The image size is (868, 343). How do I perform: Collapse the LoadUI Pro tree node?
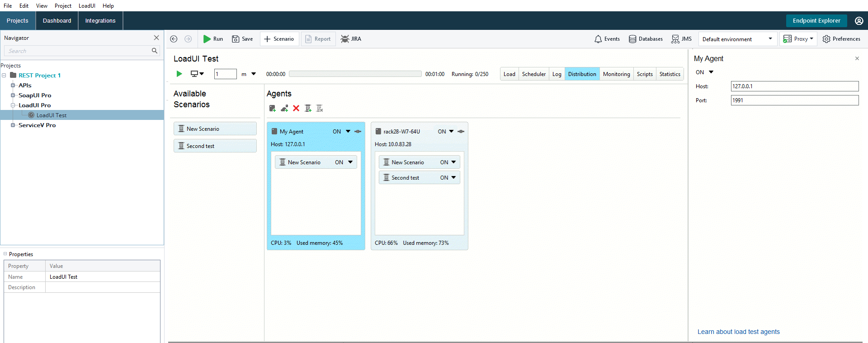13,105
